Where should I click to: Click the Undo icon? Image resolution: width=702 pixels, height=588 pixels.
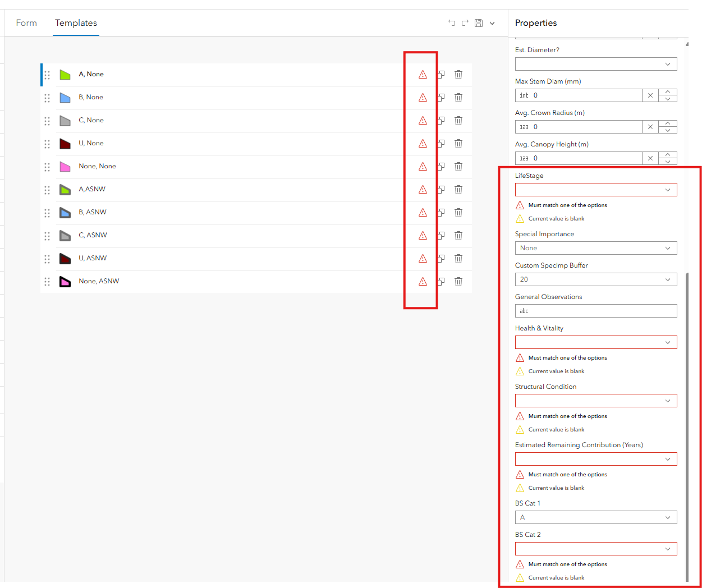pyautogui.click(x=452, y=23)
